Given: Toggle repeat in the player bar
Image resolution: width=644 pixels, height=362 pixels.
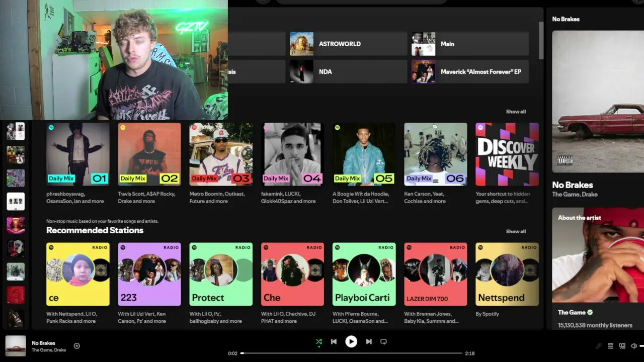Looking at the screenshot, I should tap(383, 342).
